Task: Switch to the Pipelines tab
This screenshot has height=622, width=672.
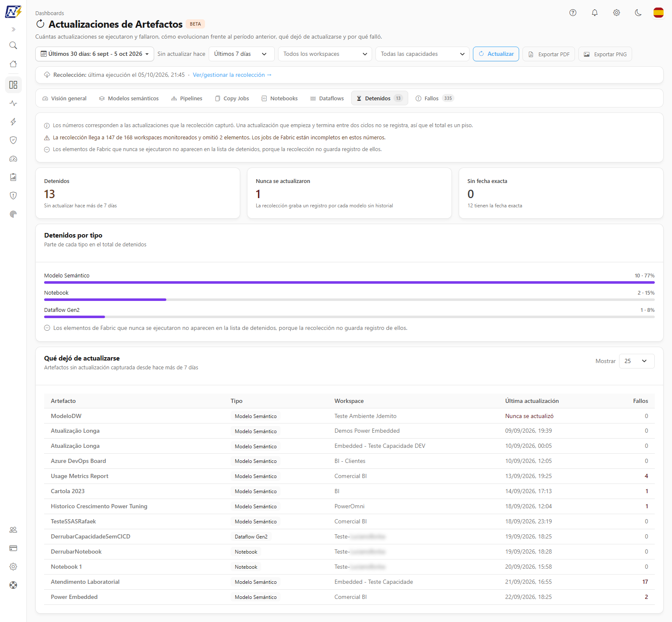Action: pyautogui.click(x=187, y=98)
